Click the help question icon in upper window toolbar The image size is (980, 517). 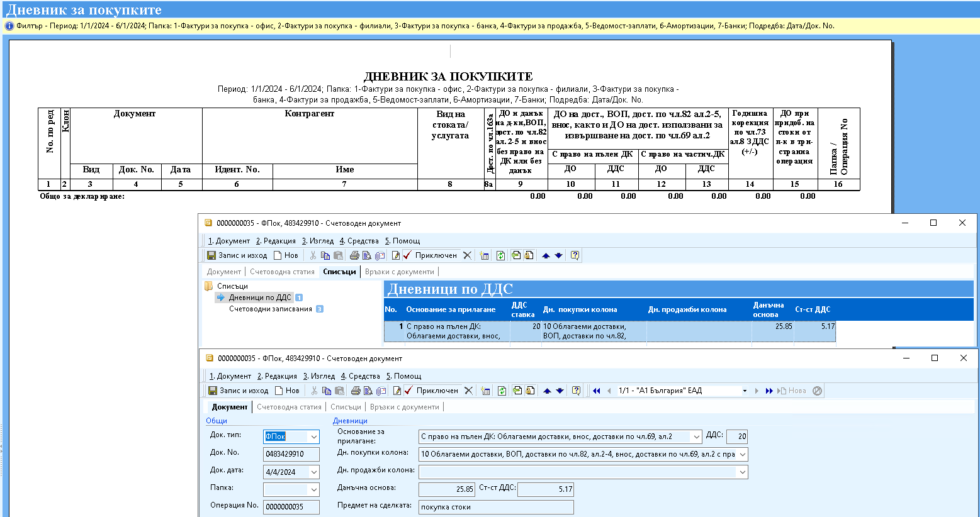coord(575,255)
